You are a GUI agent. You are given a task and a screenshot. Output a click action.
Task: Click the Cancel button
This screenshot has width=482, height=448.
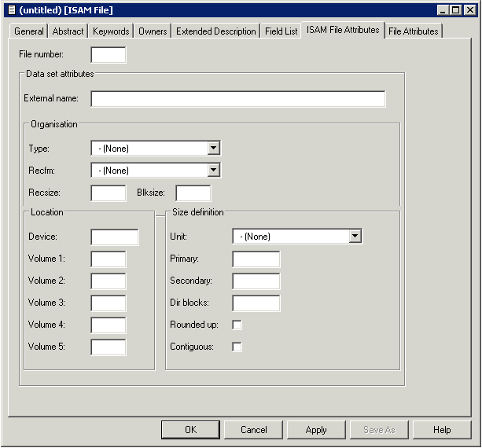tap(254, 430)
